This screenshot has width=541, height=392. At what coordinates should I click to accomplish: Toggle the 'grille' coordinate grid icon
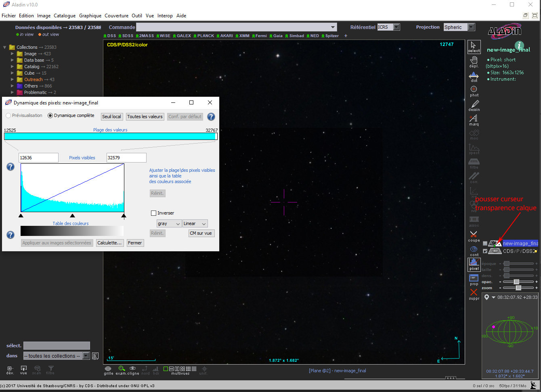coord(108,370)
